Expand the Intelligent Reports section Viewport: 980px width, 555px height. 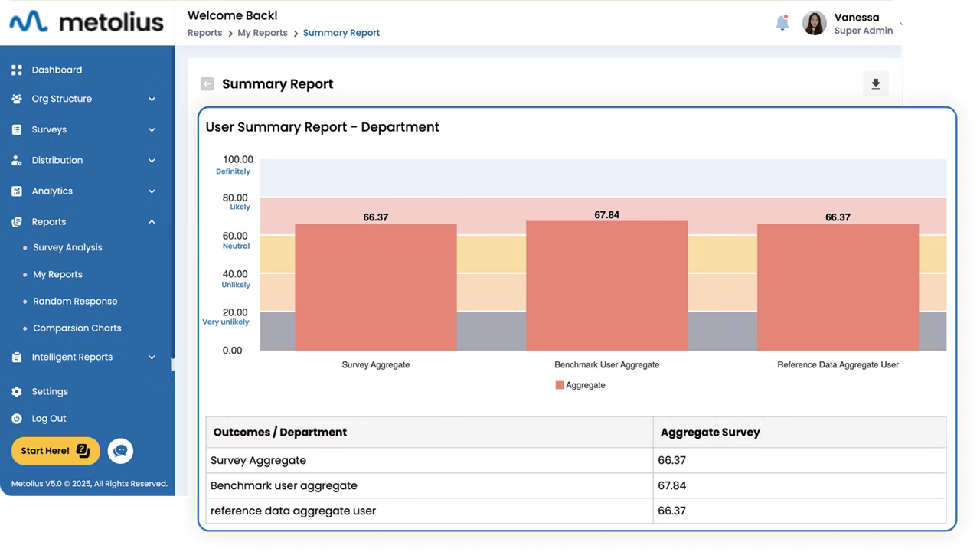pos(151,357)
